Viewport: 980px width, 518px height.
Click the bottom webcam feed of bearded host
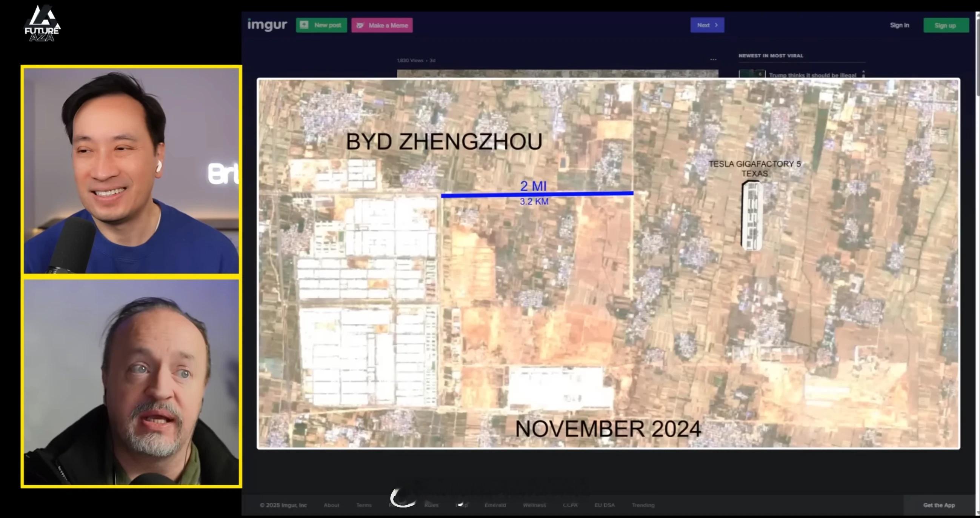[131, 382]
